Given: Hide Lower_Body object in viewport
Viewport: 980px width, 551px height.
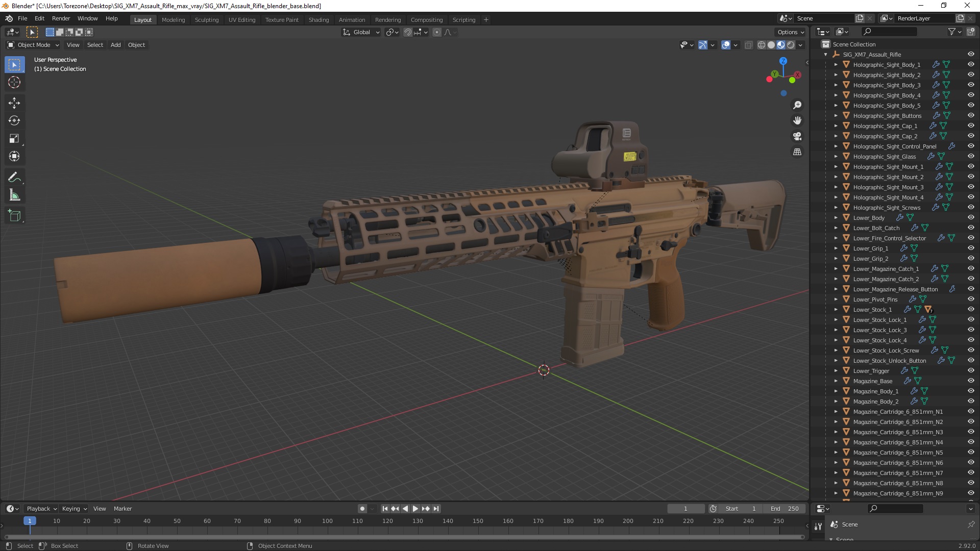Looking at the screenshot, I should [971, 217].
